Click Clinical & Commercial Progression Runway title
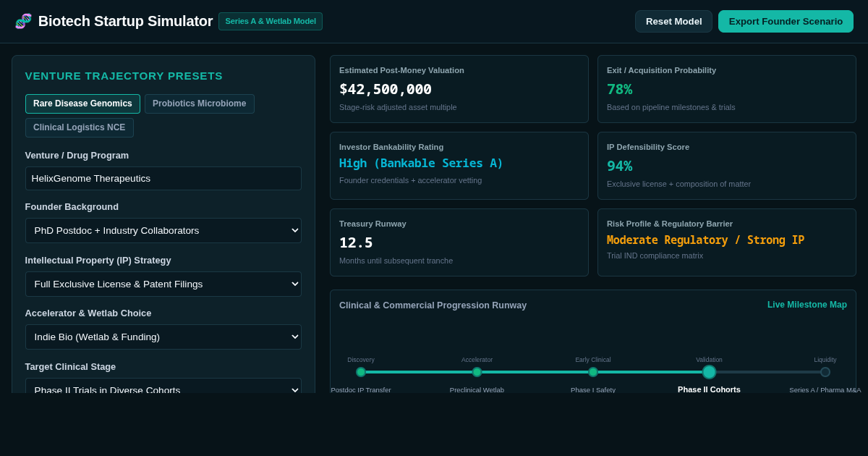868x456 pixels. pyautogui.click(x=433, y=305)
